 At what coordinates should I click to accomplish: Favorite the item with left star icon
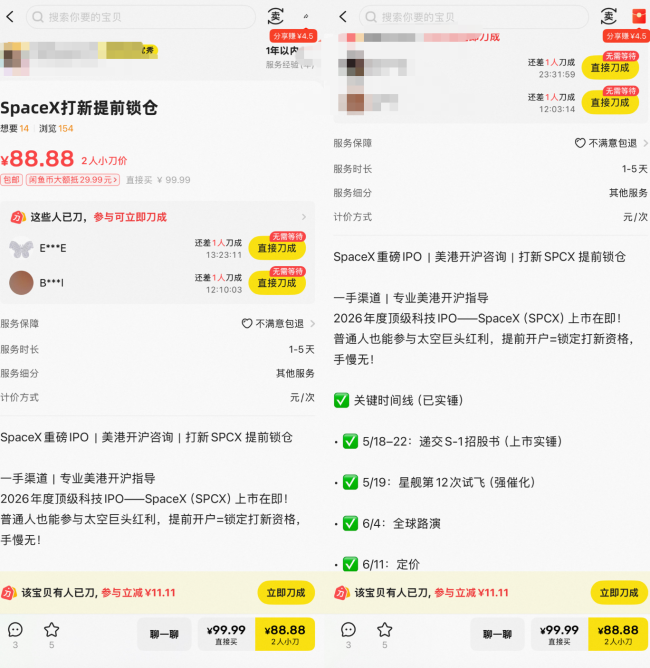click(x=52, y=630)
